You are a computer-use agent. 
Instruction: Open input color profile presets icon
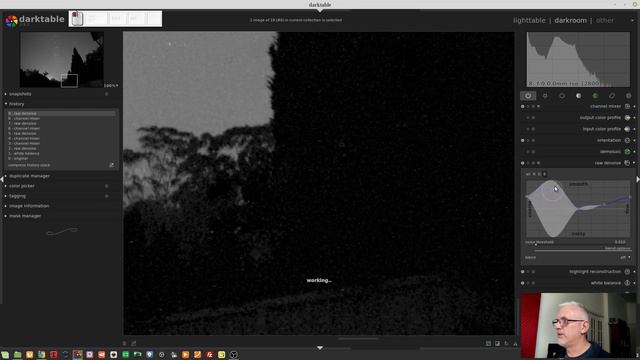627,129
